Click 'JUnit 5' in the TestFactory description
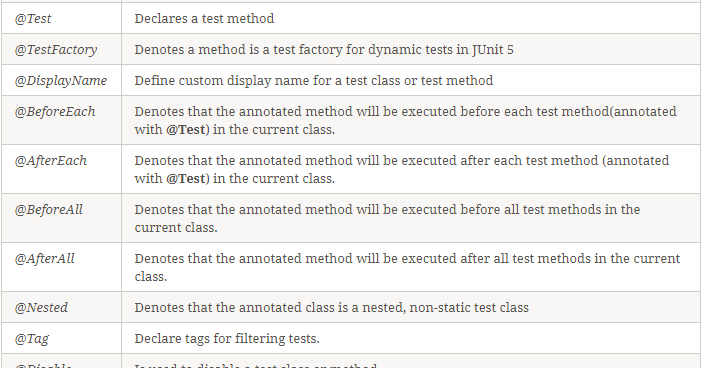This screenshot has height=368, width=701. (493, 50)
